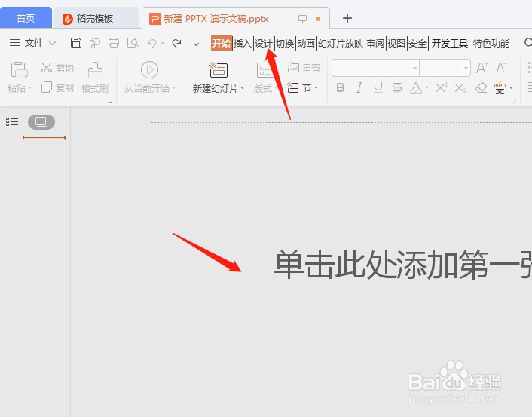Click the wén phonetic guide icon
Image resolution: width=532 pixels, height=417 pixels.
click(x=500, y=87)
